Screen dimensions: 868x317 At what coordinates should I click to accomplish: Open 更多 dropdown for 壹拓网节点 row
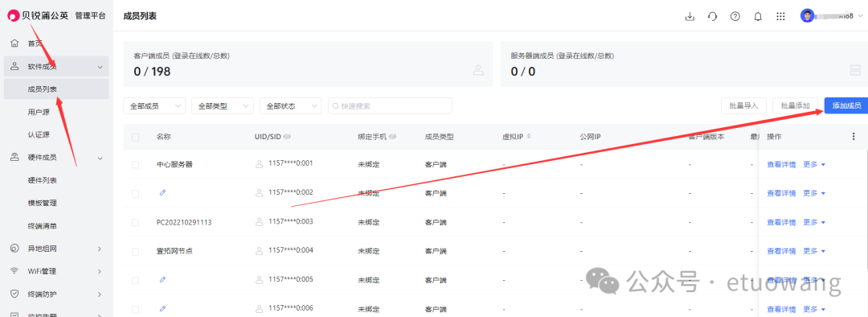pyautogui.click(x=814, y=251)
